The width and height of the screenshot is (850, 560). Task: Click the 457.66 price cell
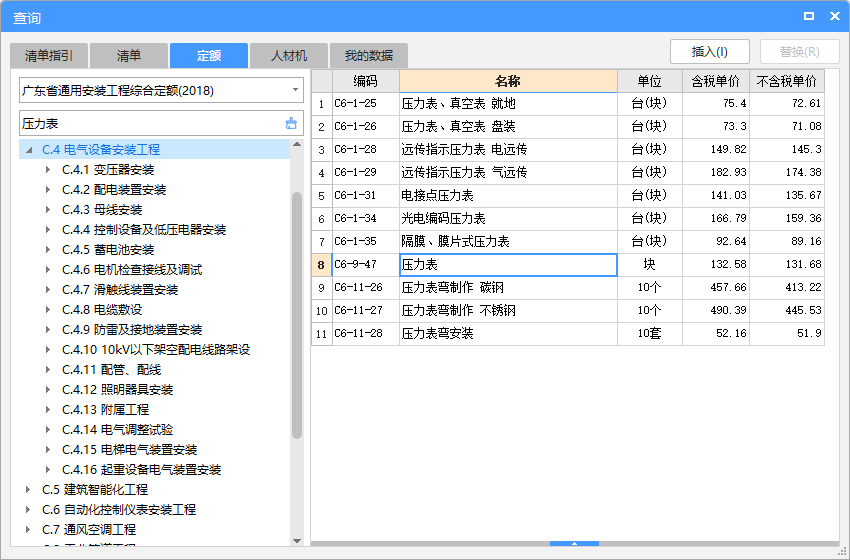(716, 288)
